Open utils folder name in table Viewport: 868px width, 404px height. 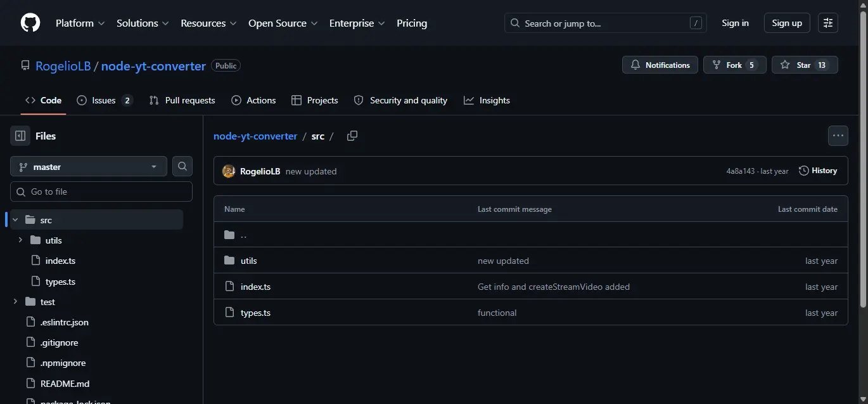[248, 261]
